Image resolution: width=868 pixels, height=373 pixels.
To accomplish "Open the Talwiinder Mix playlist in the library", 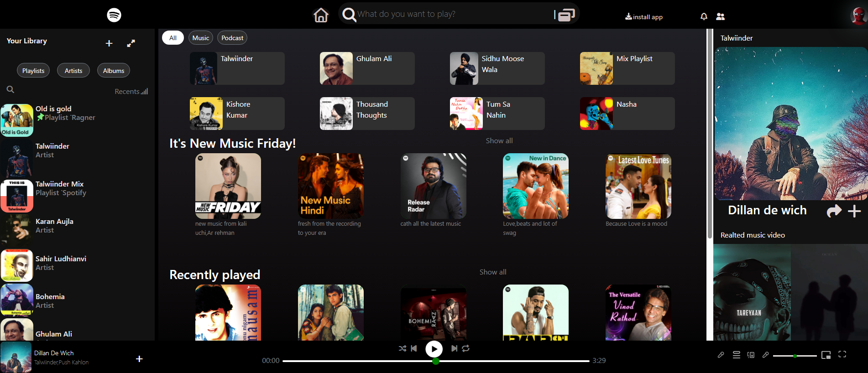I will (x=78, y=196).
